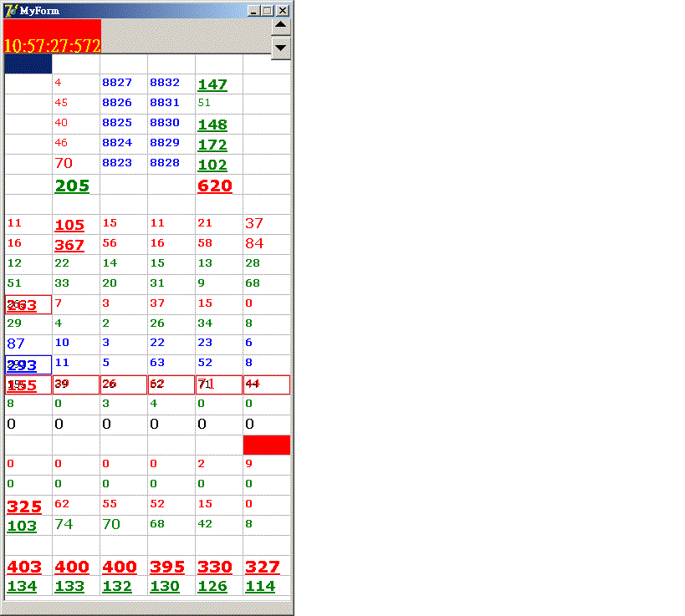Screen dimensions: 685x616
Task: Click the green underlined 134 value
Action: pos(22,586)
